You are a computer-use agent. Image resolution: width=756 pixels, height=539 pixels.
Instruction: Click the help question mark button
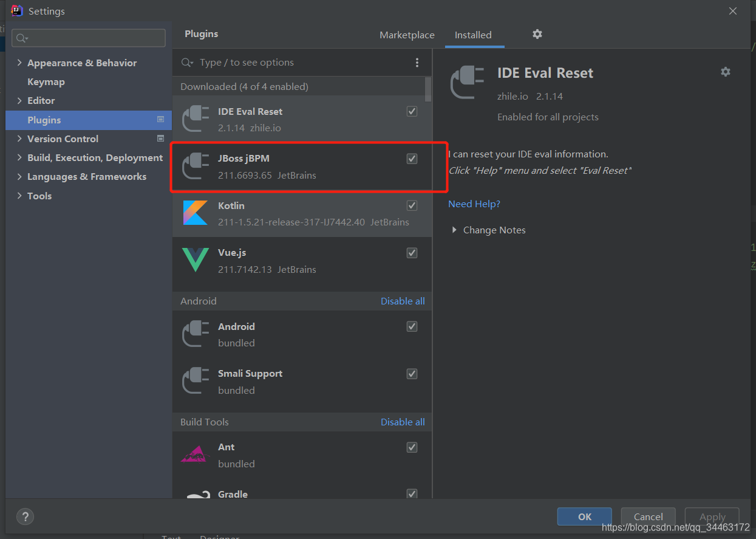coord(25,517)
